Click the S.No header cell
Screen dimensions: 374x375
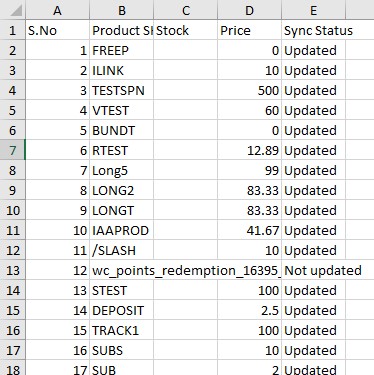(x=57, y=30)
